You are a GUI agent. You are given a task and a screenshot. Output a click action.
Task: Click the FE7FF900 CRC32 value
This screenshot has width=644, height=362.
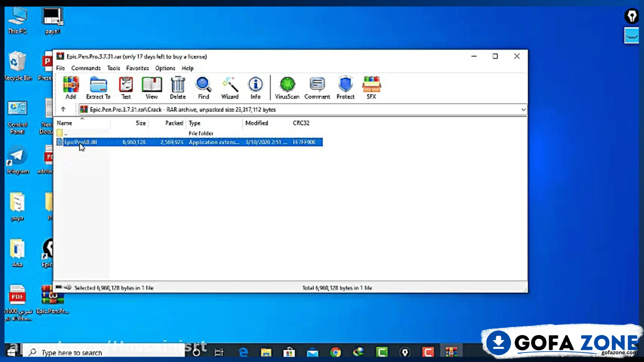(304, 142)
